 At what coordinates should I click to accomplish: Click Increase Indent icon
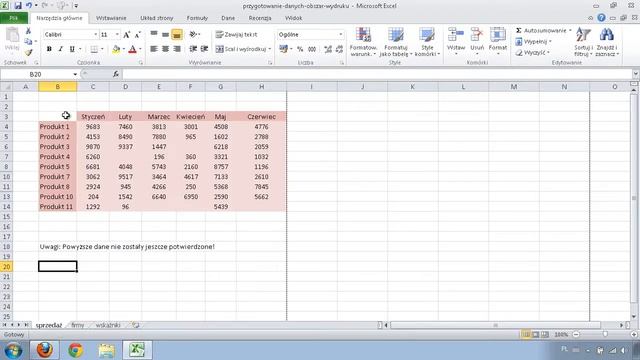coord(204,49)
